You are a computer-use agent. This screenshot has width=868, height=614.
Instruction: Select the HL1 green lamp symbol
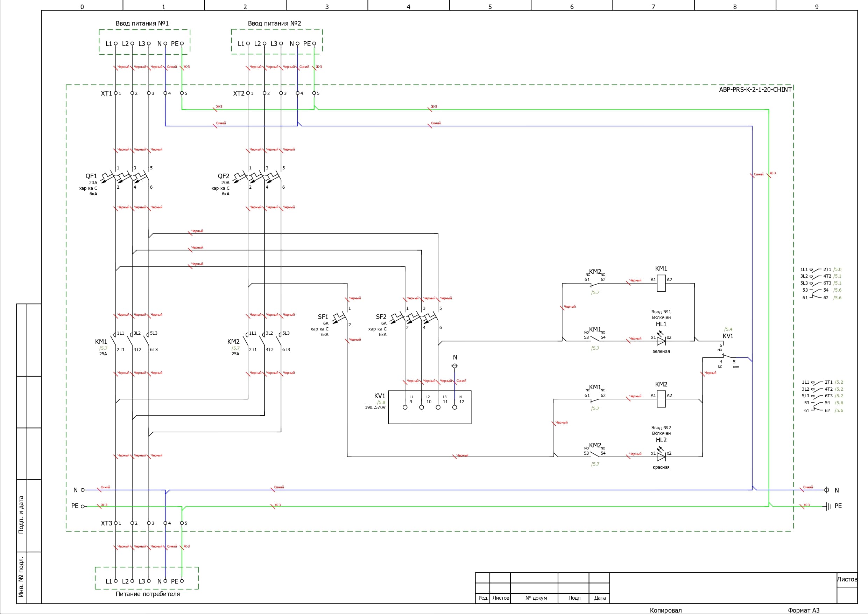point(661,341)
